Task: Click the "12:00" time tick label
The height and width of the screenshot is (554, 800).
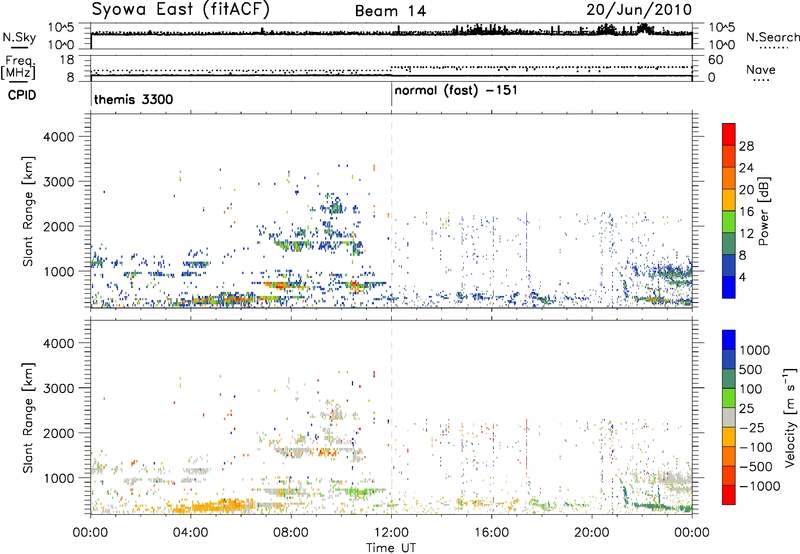Action: (391, 533)
